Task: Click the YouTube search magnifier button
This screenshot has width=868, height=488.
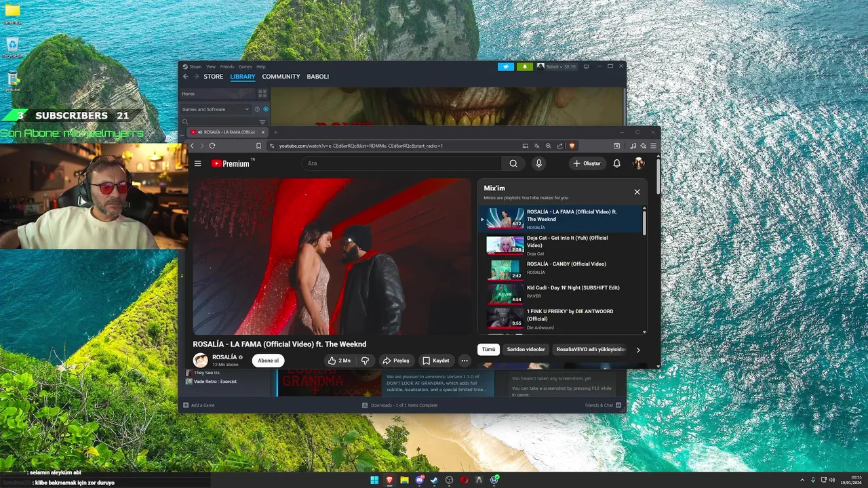Action: point(513,163)
